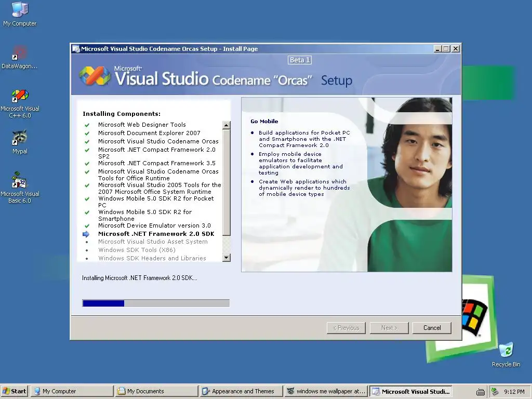532x399 pixels.
Task: Click the Microsoft Web Designer Tools entry
Action: [x=142, y=125]
